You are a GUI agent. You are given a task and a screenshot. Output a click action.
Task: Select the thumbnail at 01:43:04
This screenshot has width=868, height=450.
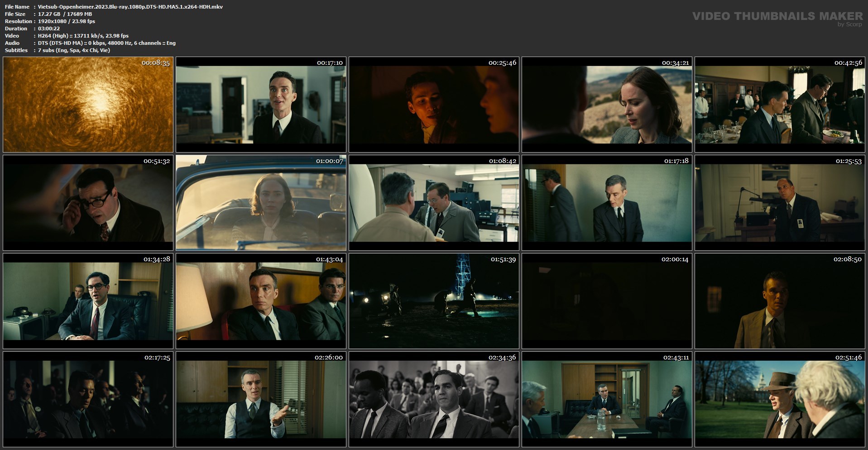[x=261, y=301]
